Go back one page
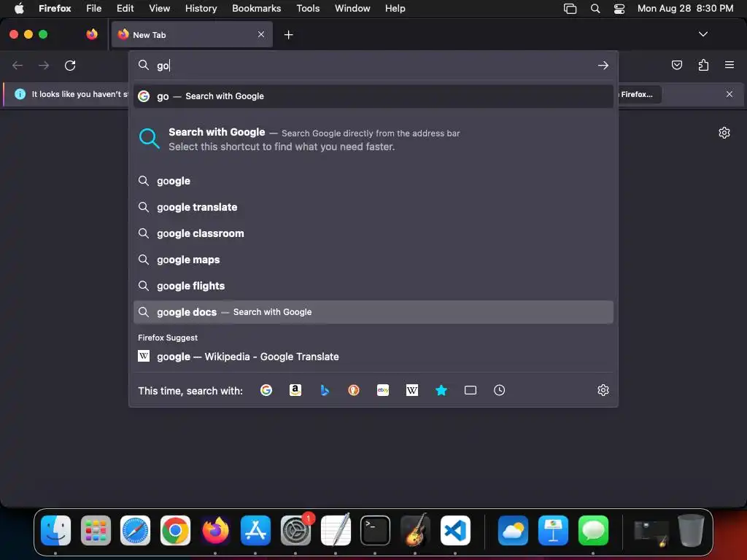Viewport: 747px width, 560px height. (x=18, y=65)
